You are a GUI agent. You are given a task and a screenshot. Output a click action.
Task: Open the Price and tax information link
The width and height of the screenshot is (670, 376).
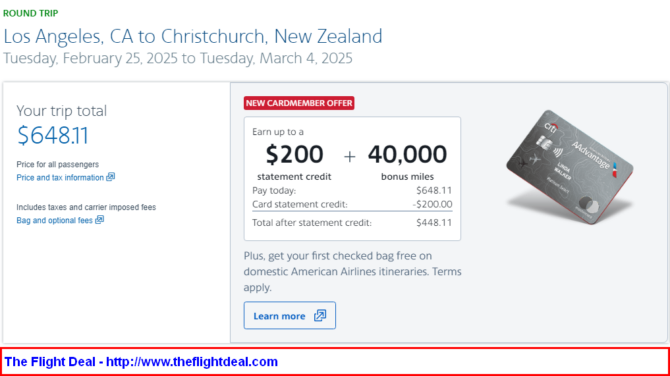(60, 177)
